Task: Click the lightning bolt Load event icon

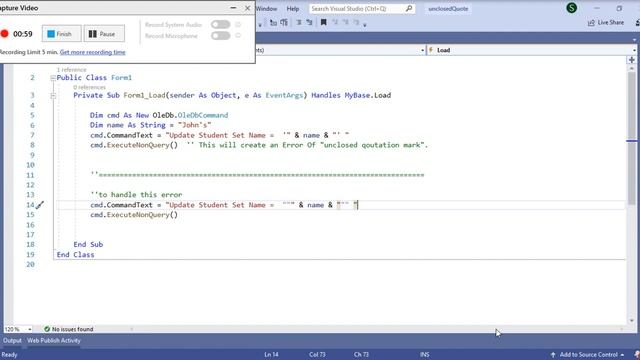Action: tap(431, 50)
